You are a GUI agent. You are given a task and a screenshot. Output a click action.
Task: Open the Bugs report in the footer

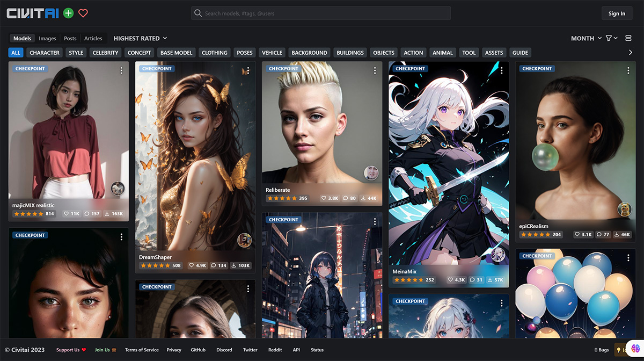click(x=601, y=350)
